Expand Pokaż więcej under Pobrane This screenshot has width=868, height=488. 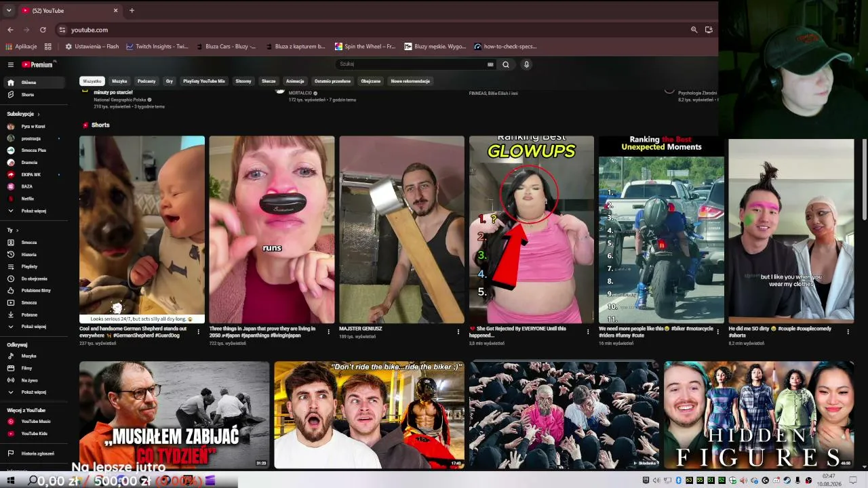[33, 327]
